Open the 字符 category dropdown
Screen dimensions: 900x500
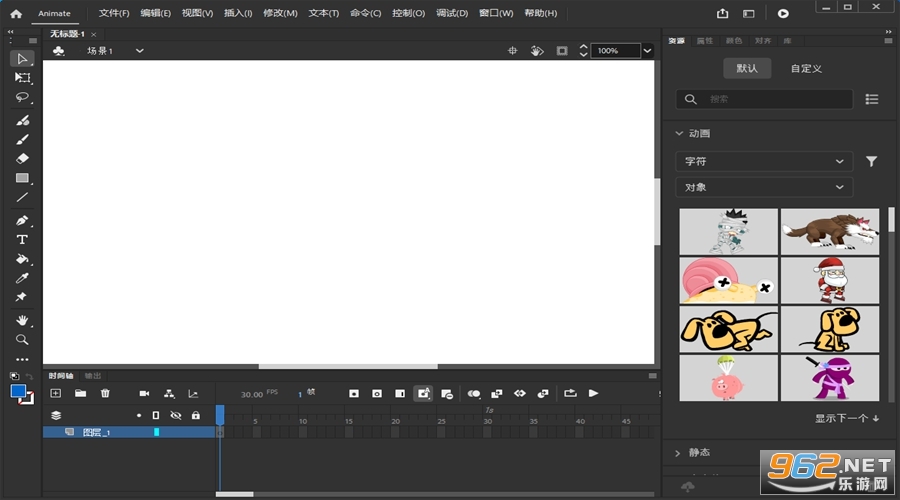764,161
